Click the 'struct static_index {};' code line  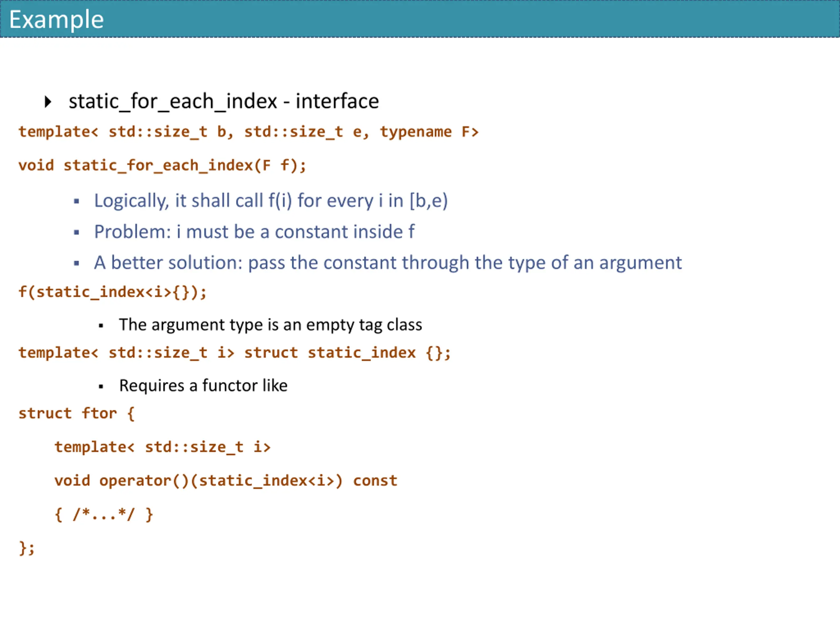point(235,353)
